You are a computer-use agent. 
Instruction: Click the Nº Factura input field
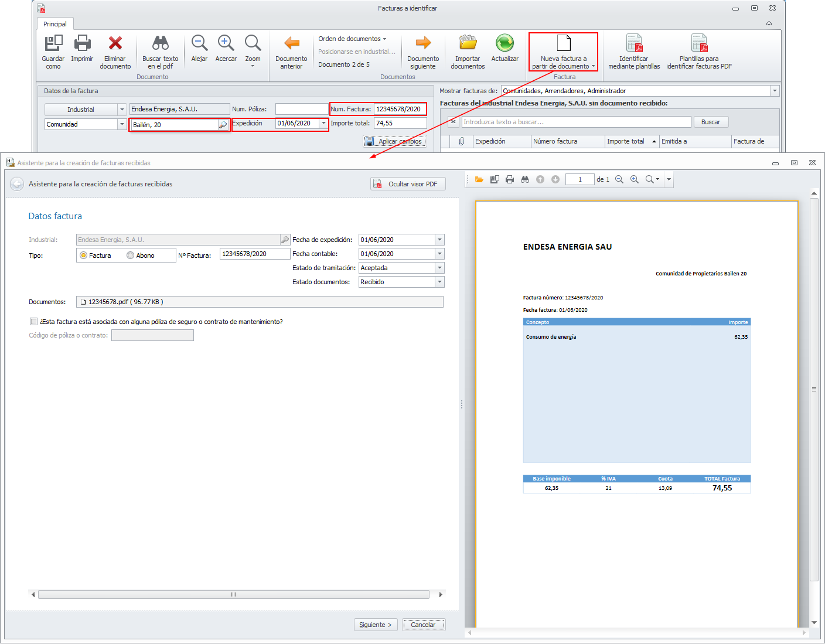254,254
